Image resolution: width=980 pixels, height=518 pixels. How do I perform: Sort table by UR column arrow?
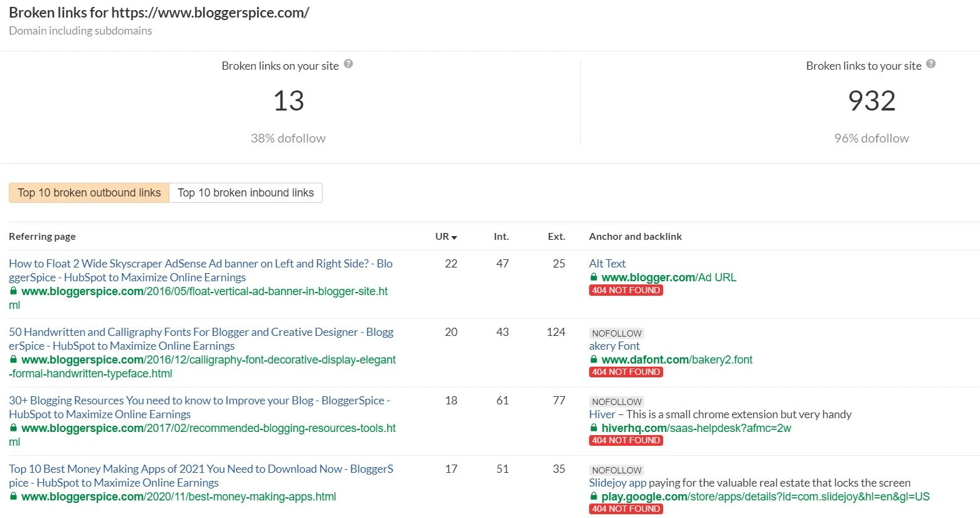tap(454, 237)
